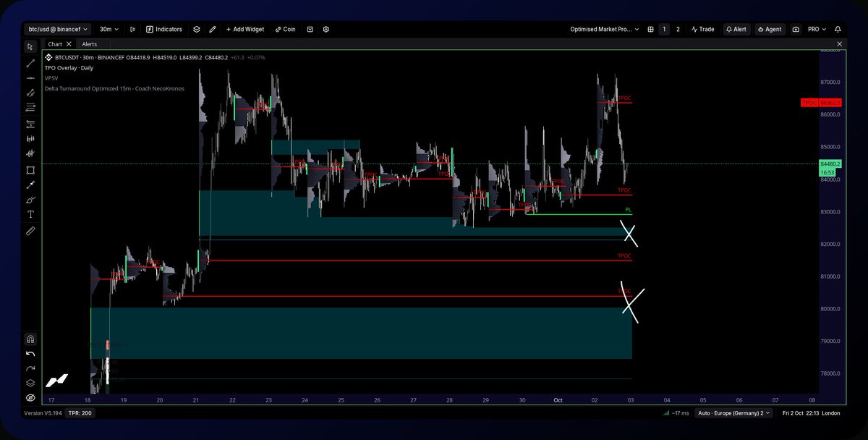
Task: Click the Oct label on time axis
Action: pyautogui.click(x=558, y=399)
